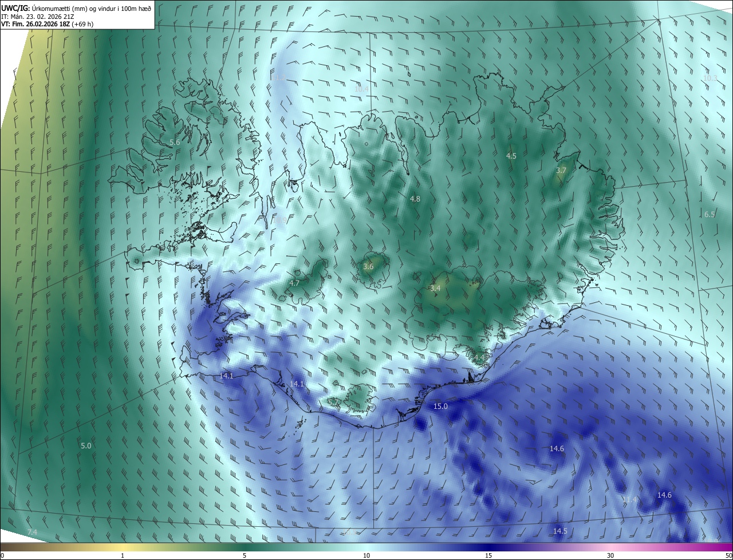Viewport: 733px width, 560px height.
Task: Click the 10.3 value in the northeast corner
Action: (710, 78)
